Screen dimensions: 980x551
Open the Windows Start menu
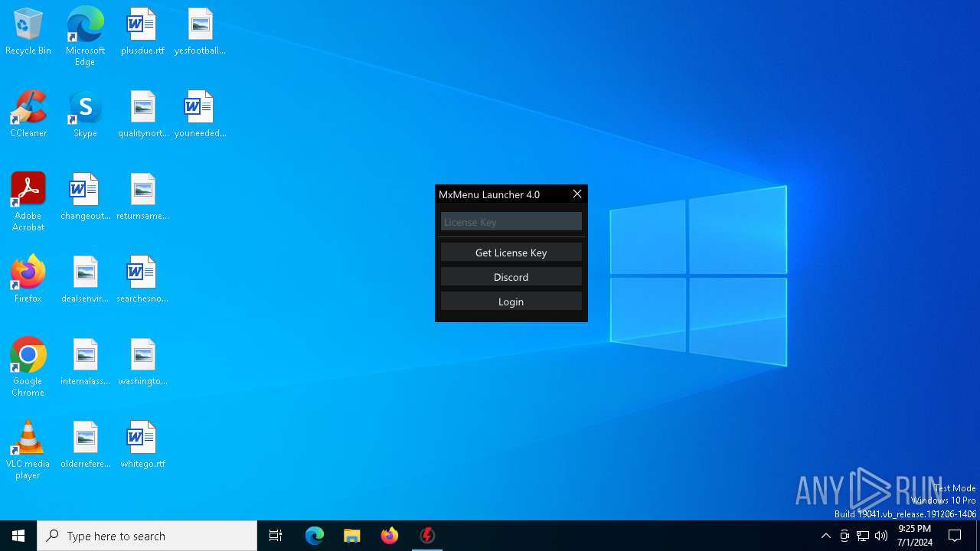click(x=18, y=536)
